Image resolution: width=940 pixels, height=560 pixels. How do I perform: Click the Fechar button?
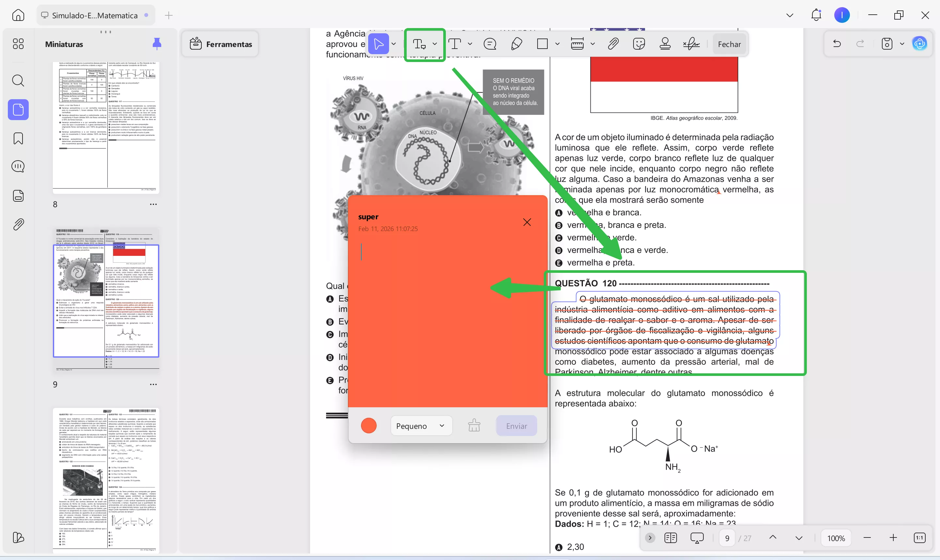coord(729,44)
